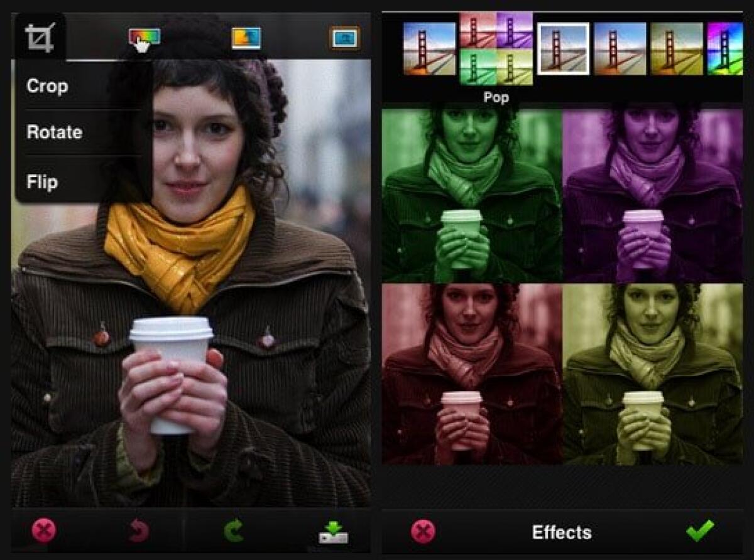Cancel effects with the red X
Screen dimensions: 754x560
423,532
